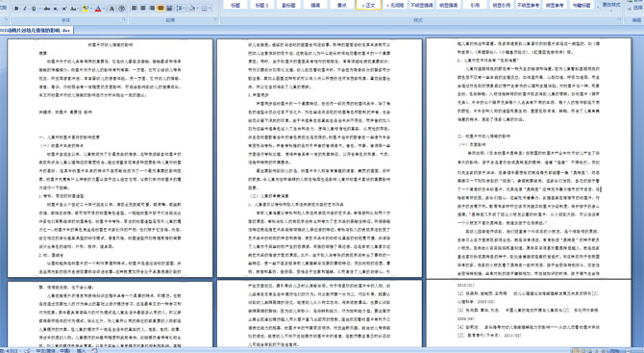
Task: Click the superscript icon
Action: pyautogui.click(x=64, y=9)
